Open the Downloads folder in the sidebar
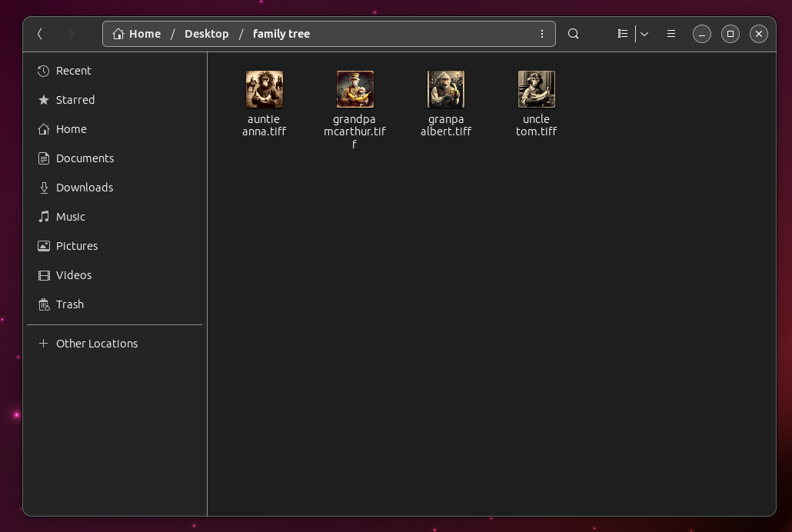The image size is (792, 532). point(85,188)
